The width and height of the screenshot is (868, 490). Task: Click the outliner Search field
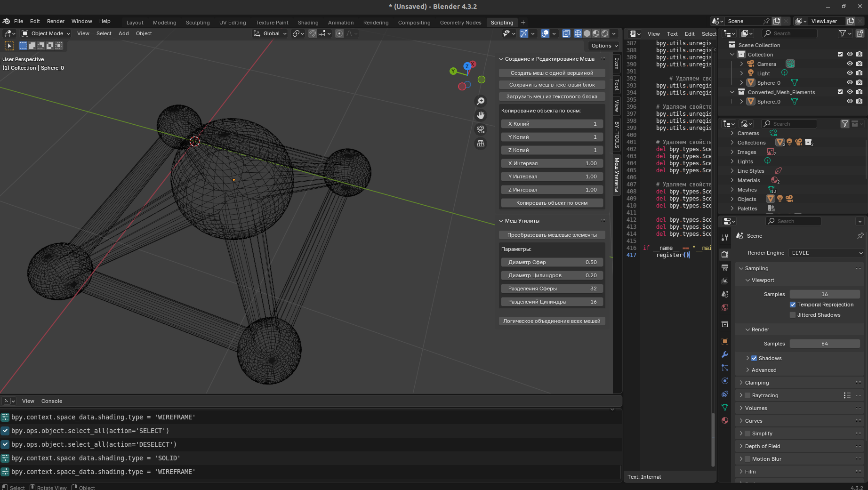[789, 33]
